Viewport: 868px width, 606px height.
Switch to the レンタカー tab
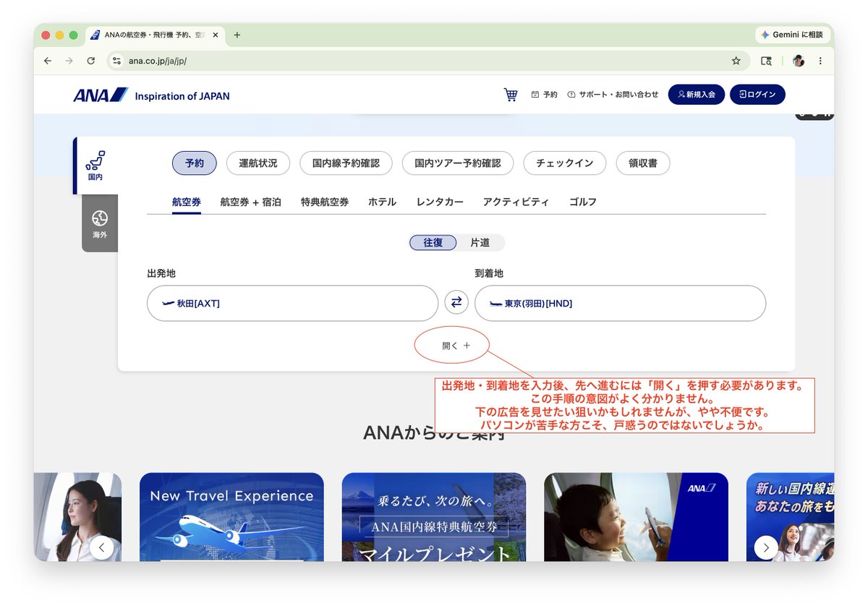coord(440,202)
